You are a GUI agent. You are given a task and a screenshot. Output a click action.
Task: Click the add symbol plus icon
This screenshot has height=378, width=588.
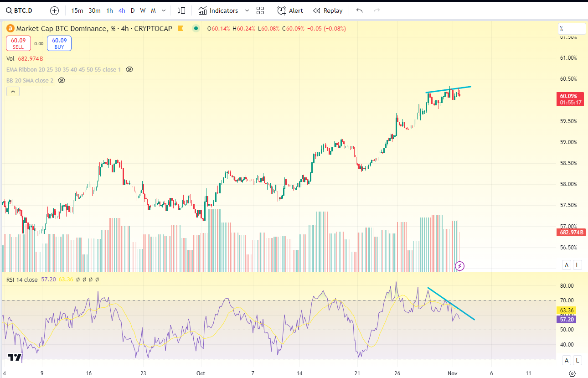(54, 10)
